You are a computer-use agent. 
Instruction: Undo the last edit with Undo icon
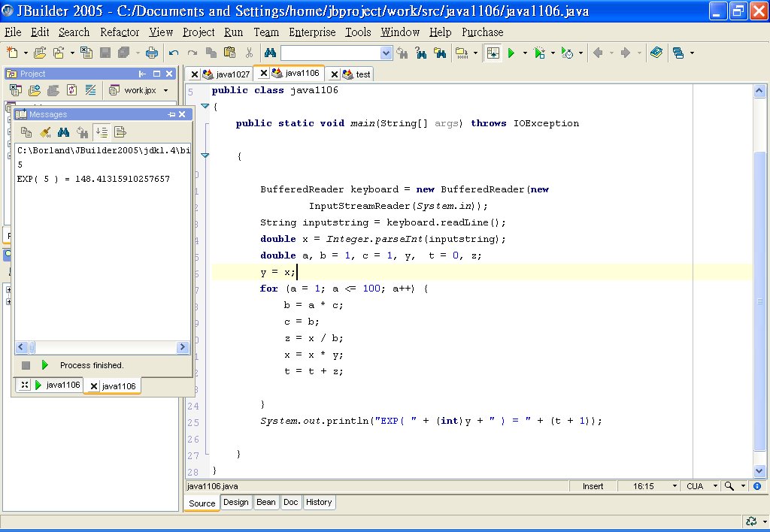(x=174, y=53)
